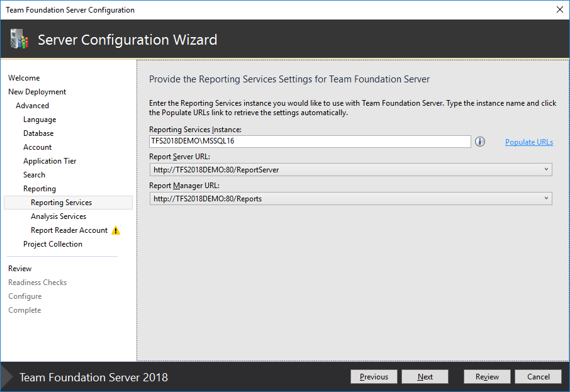Click the Review button in the footer
This screenshot has height=392, width=570.
tap(487, 377)
